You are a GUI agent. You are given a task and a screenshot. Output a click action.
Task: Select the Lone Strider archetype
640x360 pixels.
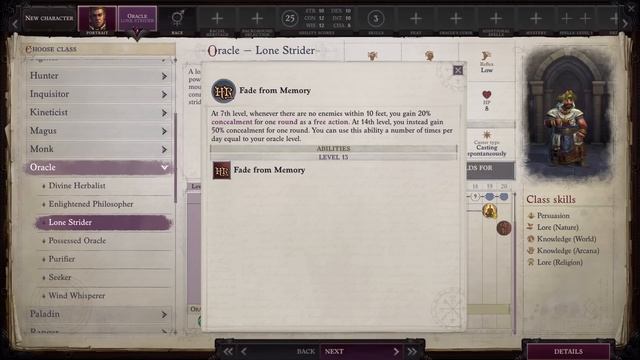(x=104, y=222)
